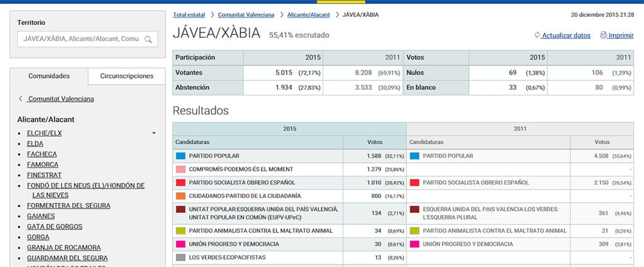Select FORMENTERA DEL SEGURA municipality

69,206
